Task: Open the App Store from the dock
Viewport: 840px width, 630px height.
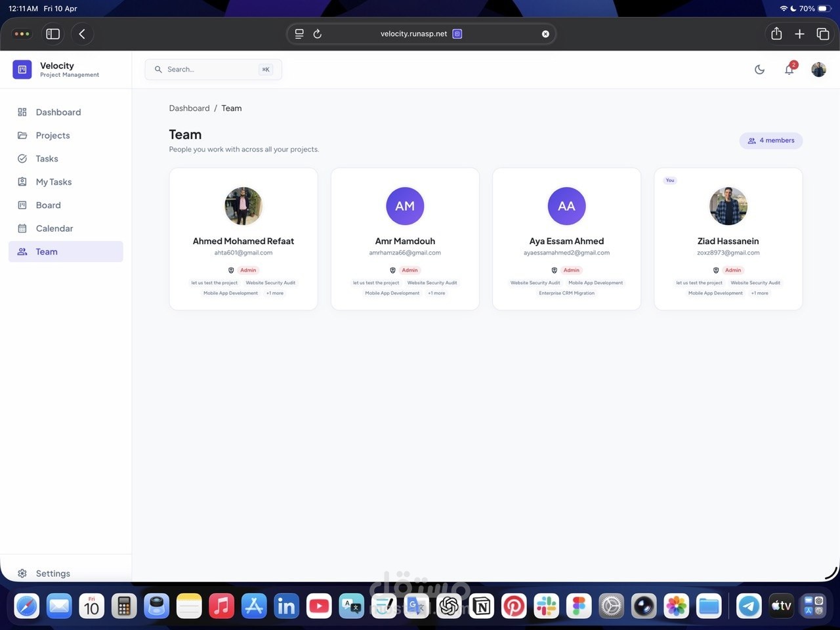Action: click(x=254, y=606)
